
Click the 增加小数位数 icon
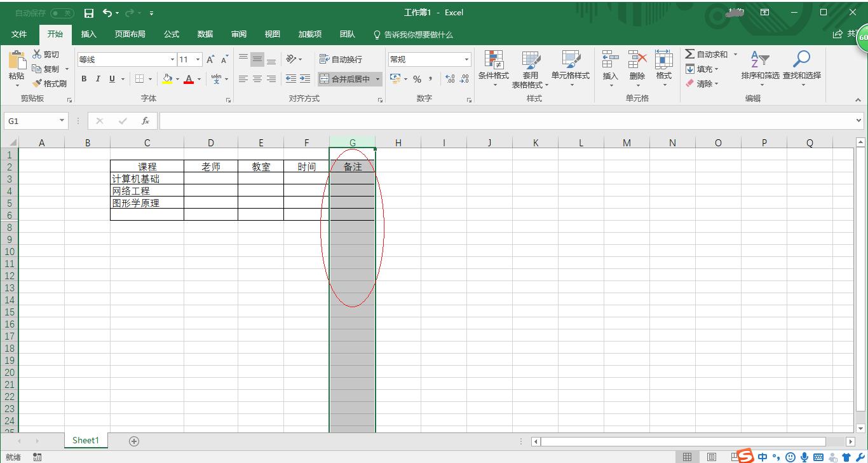pyautogui.click(x=449, y=79)
